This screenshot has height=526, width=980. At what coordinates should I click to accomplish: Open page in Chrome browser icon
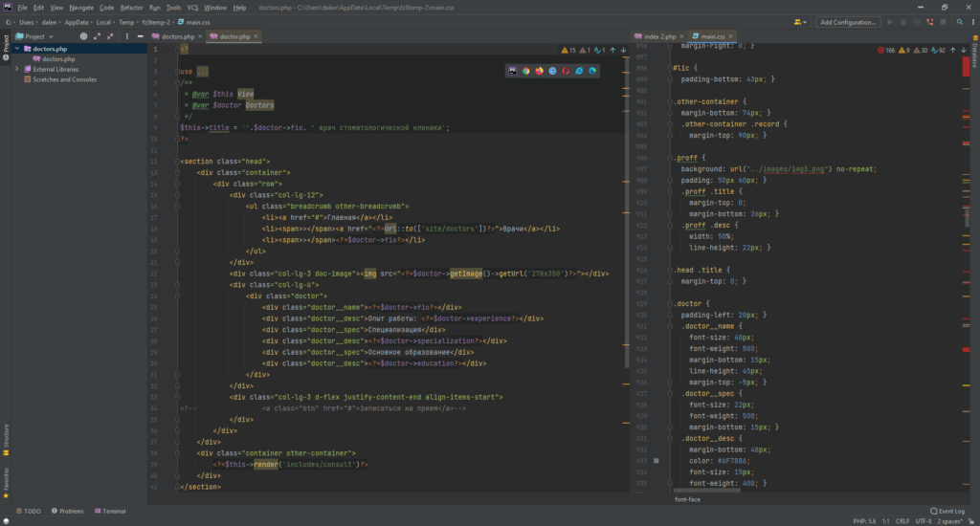[x=525, y=71]
